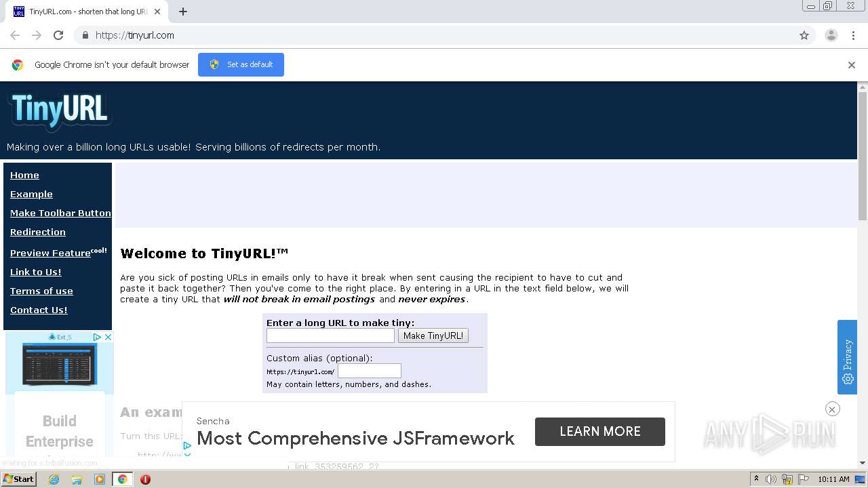Select the TinyURL.com browser tab
868x488 pixels.
tap(87, 12)
